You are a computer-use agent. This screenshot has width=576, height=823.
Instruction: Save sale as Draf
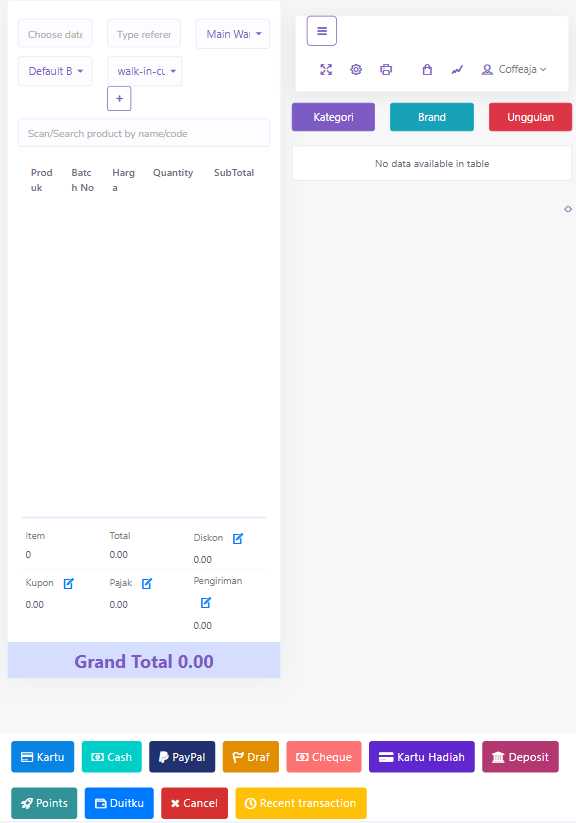[x=251, y=757]
